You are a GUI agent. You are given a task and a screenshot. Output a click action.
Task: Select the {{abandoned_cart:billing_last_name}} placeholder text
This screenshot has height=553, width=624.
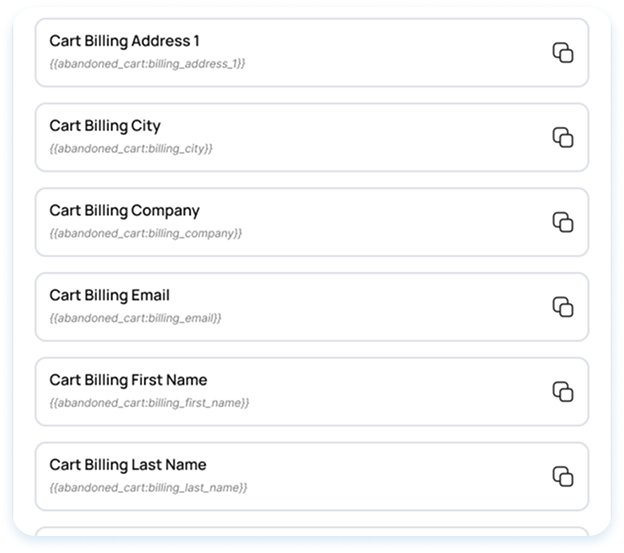click(x=148, y=487)
